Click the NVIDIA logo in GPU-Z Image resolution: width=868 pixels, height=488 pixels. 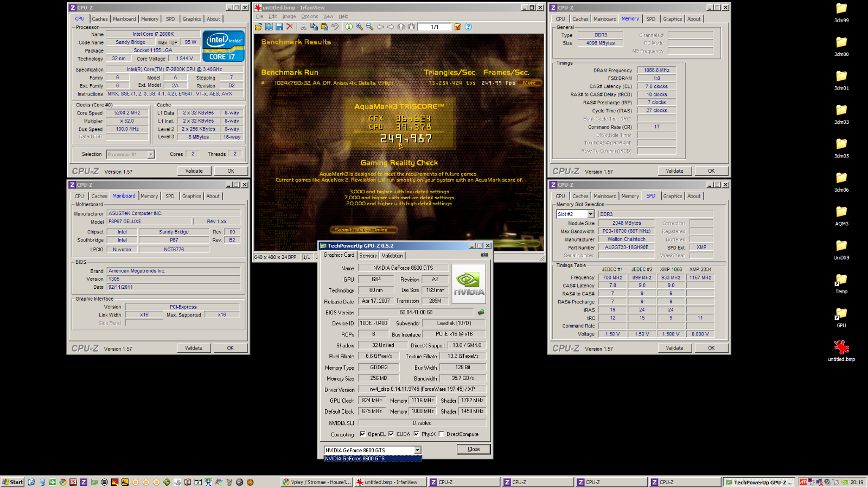point(469,284)
